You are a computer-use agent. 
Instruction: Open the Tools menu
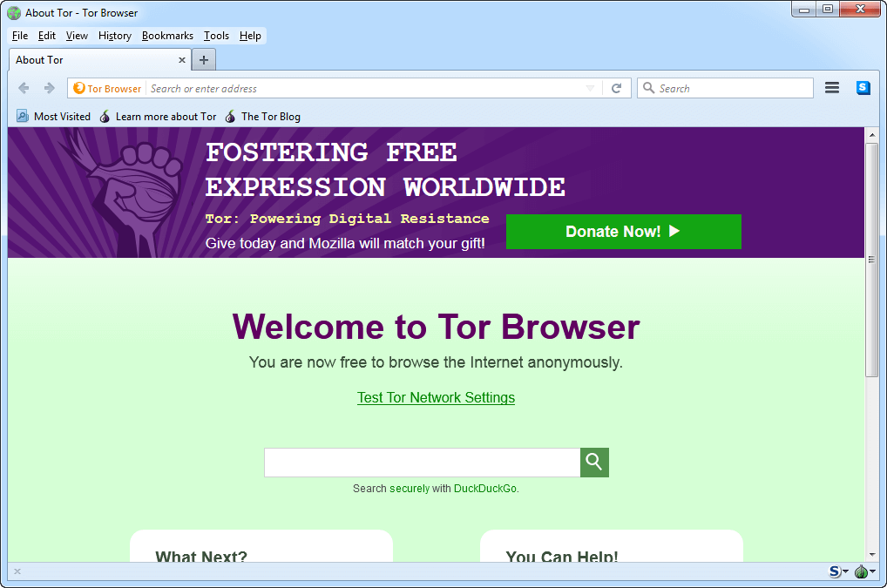point(217,36)
